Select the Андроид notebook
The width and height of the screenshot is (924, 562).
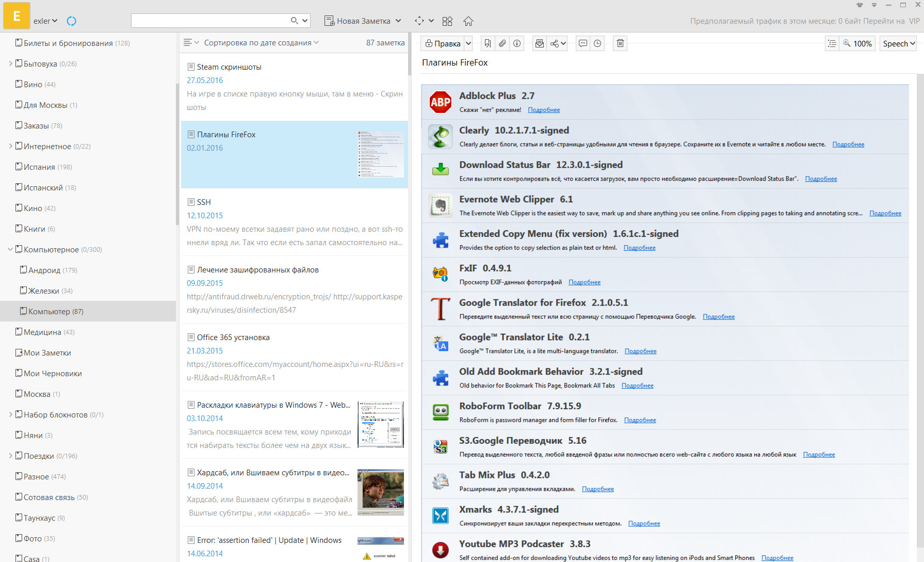pos(44,270)
